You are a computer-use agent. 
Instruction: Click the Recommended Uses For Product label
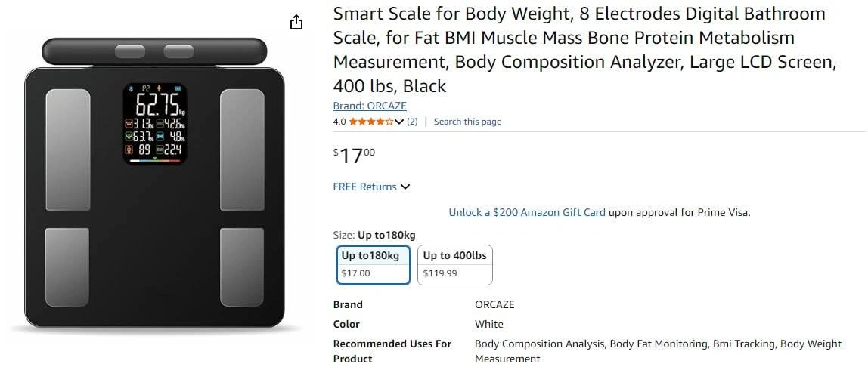392,351
